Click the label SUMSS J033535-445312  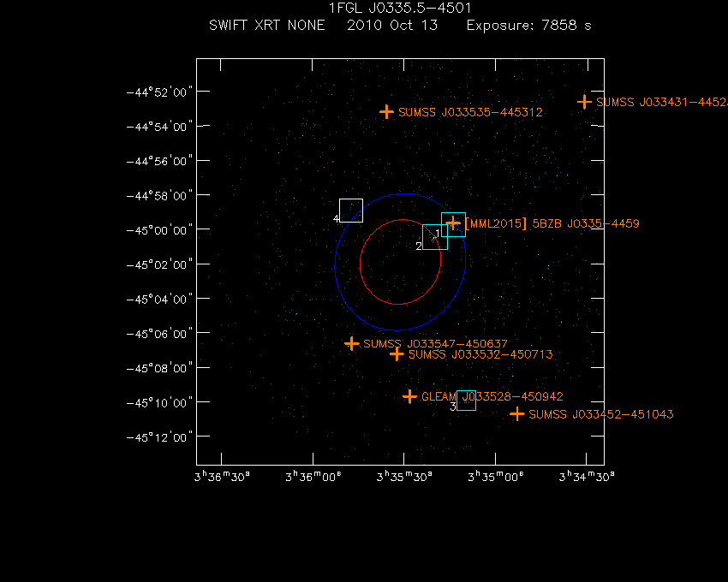point(470,112)
